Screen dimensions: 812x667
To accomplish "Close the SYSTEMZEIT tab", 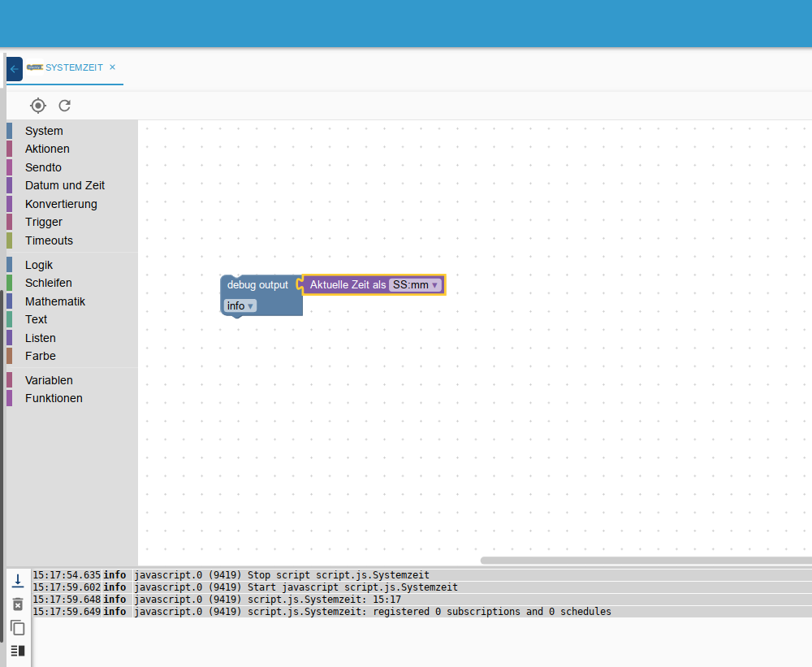I will tap(112, 67).
